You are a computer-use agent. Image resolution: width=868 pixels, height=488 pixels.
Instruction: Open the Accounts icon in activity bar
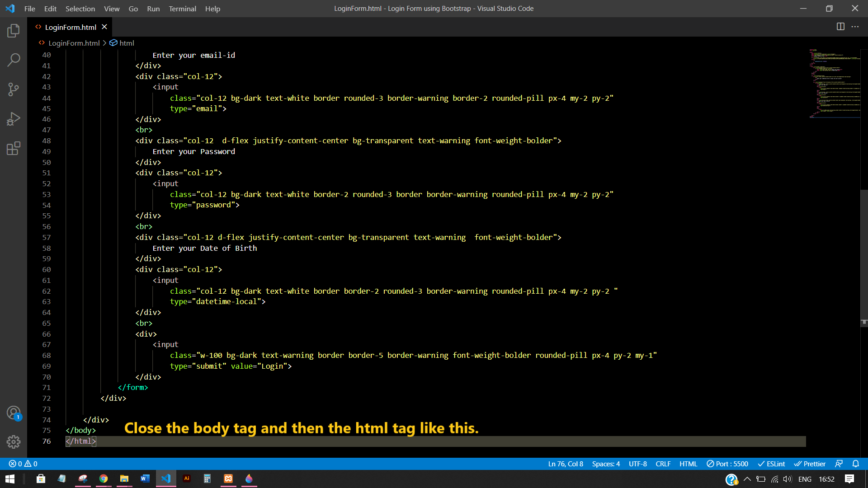click(x=14, y=413)
